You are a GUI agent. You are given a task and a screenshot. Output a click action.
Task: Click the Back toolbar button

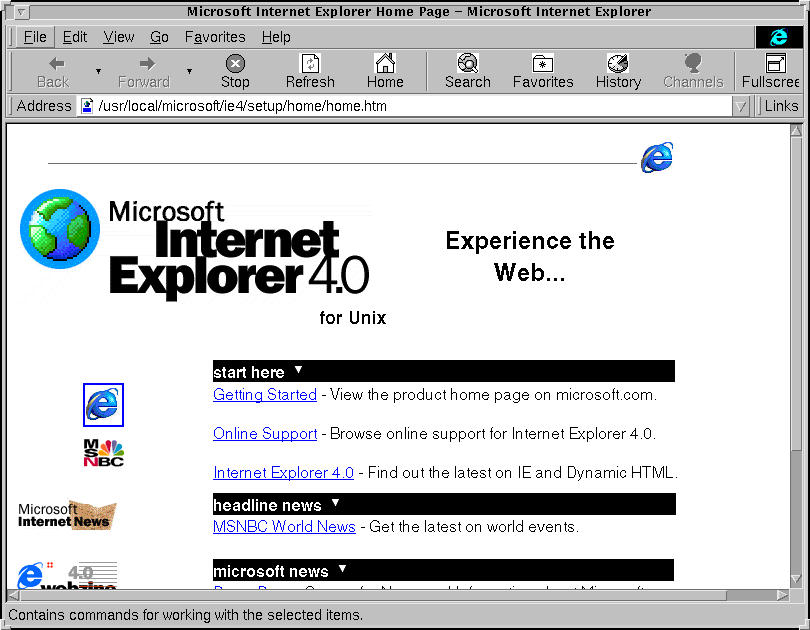pos(53,72)
